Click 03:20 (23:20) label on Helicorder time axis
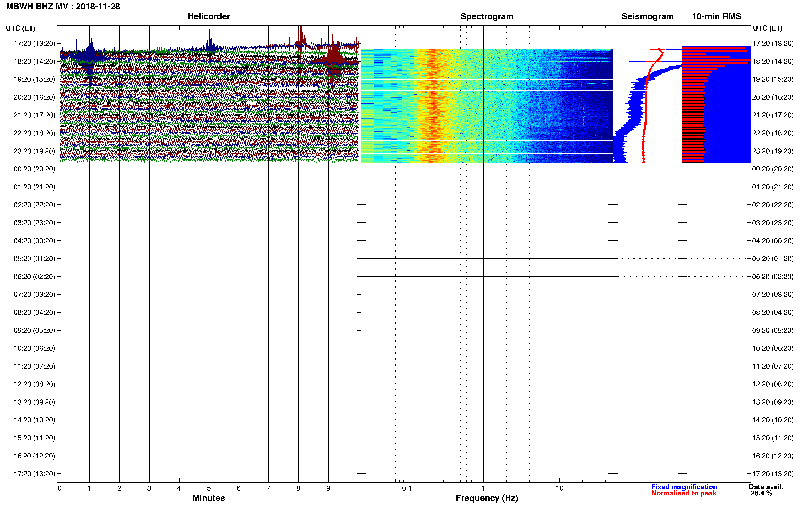Image resolution: width=812 pixels, height=508 pixels. (x=34, y=223)
